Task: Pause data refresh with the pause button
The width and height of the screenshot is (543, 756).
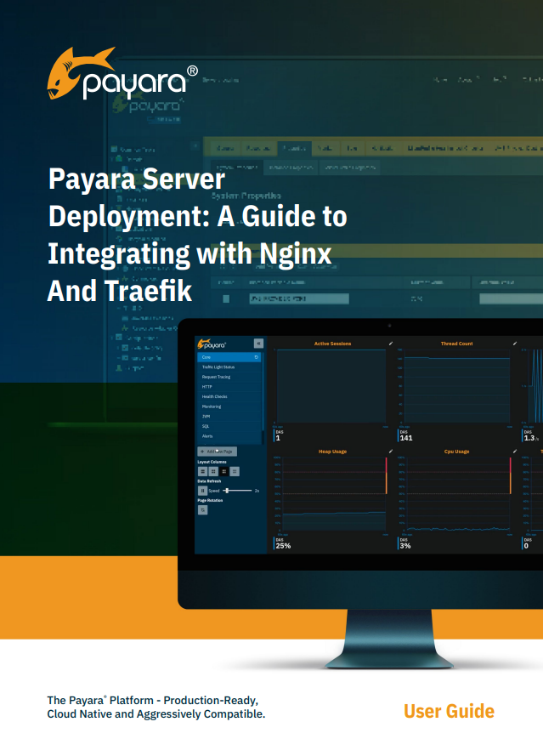Action: point(202,491)
